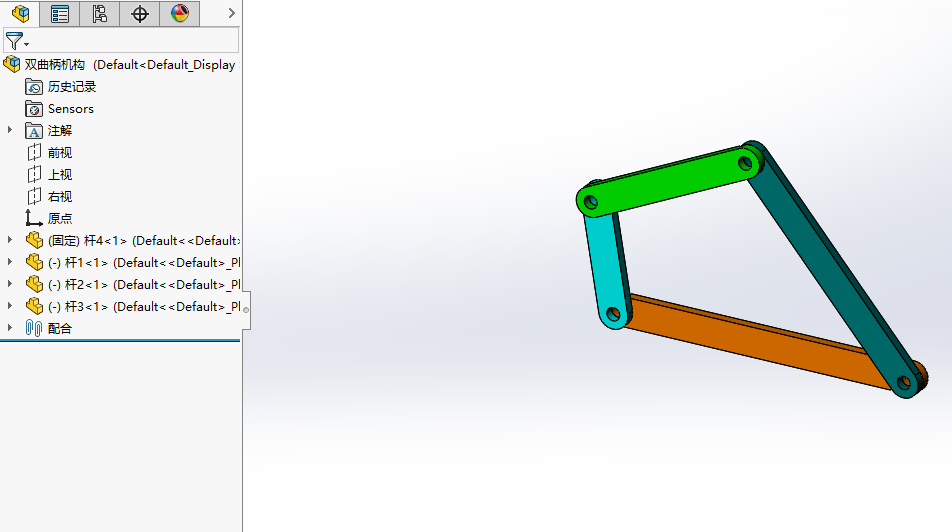This screenshot has height=532, width=952.
Task: Click the part icon for 杆1<1>
Action: tap(34, 262)
